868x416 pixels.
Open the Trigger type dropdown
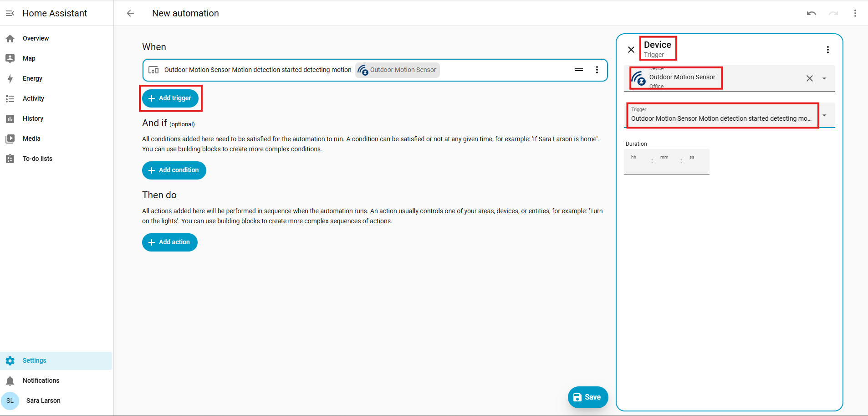pyautogui.click(x=730, y=115)
